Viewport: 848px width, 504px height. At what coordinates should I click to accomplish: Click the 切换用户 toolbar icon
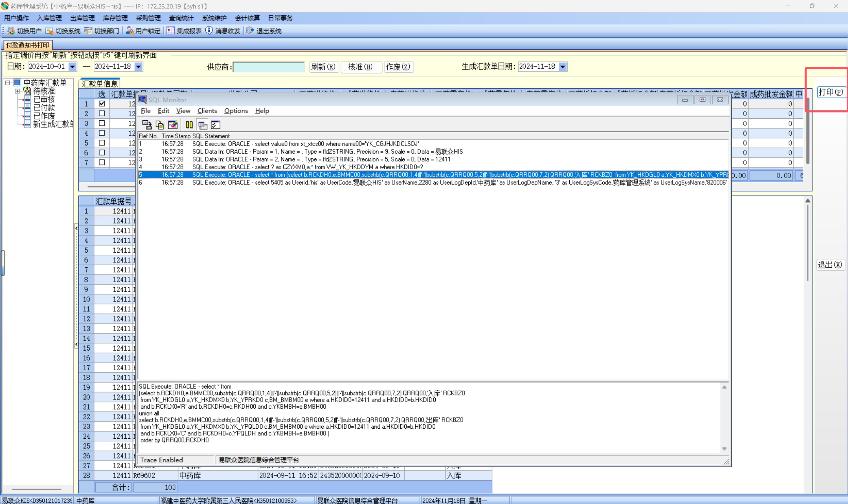click(11, 31)
